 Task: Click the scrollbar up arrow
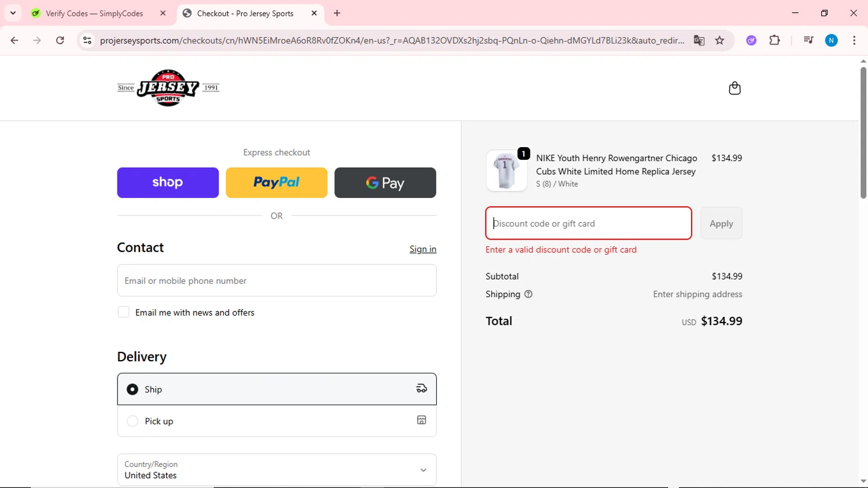863,61
